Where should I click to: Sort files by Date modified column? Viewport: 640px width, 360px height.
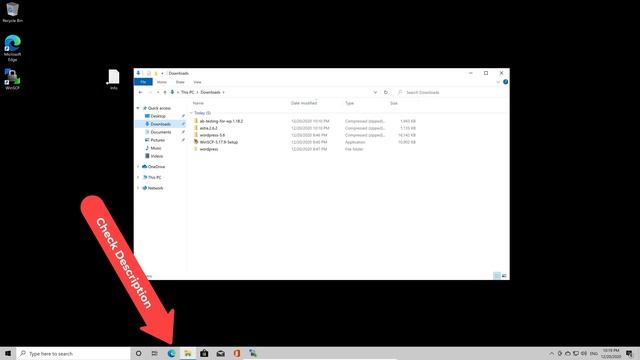[x=304, y=103]
